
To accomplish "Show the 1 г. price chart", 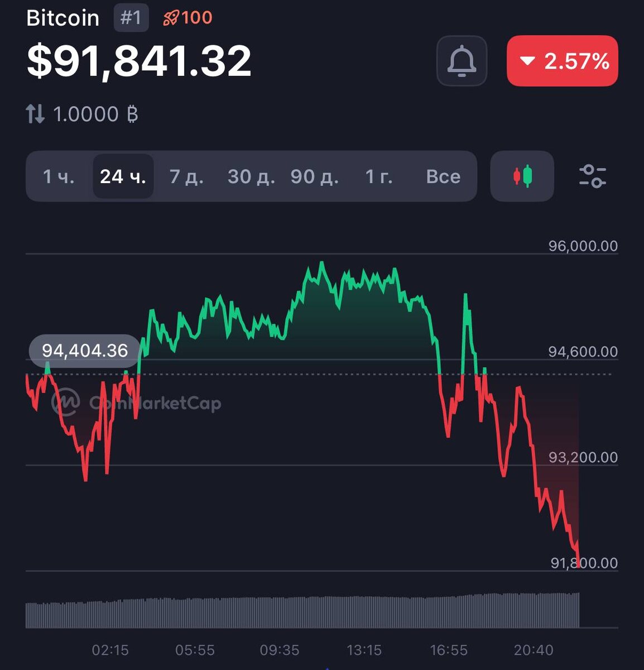I will 379,176.
